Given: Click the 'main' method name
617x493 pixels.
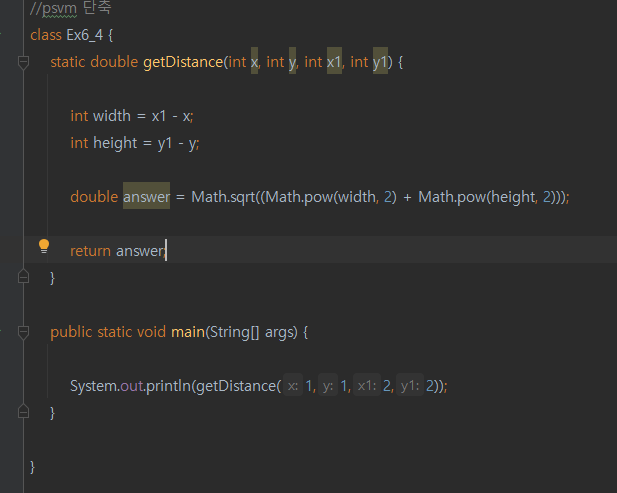Looking at the screenshot, I should click(188, 332).
